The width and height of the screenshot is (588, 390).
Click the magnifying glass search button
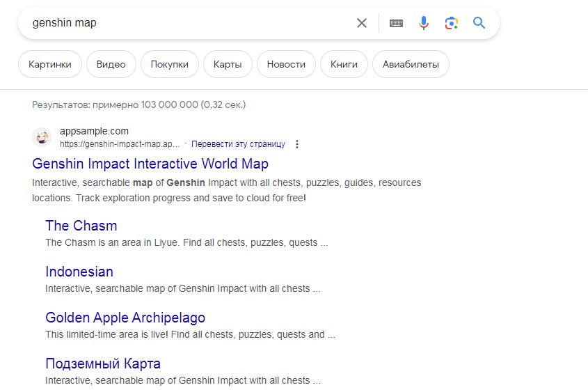click(479, 23)
